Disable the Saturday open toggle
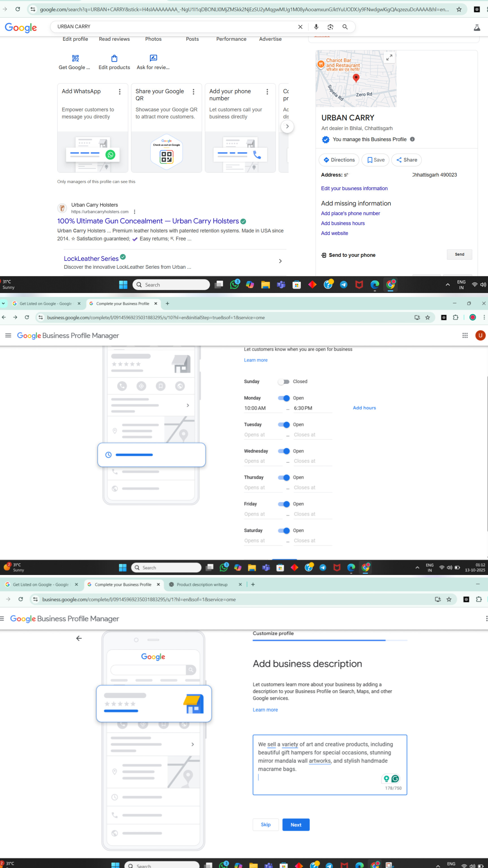The image size is (488, 868). (284, 530)
